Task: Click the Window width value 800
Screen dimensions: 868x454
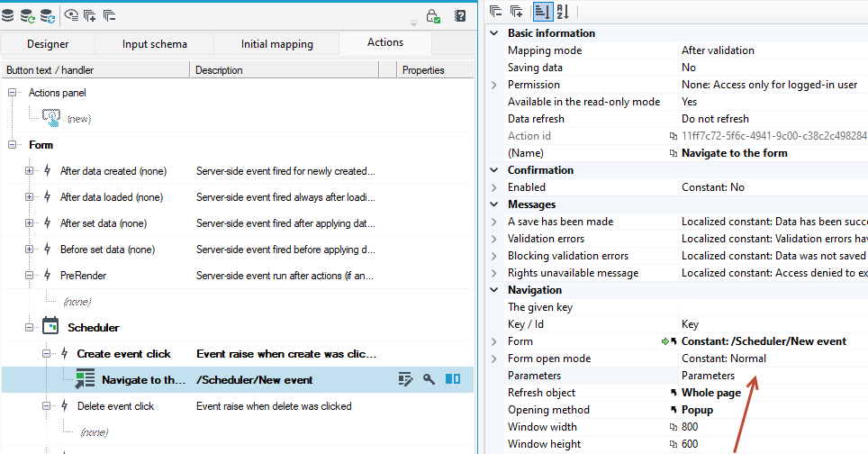Action: pyautogui.click(x=690, y=427)
